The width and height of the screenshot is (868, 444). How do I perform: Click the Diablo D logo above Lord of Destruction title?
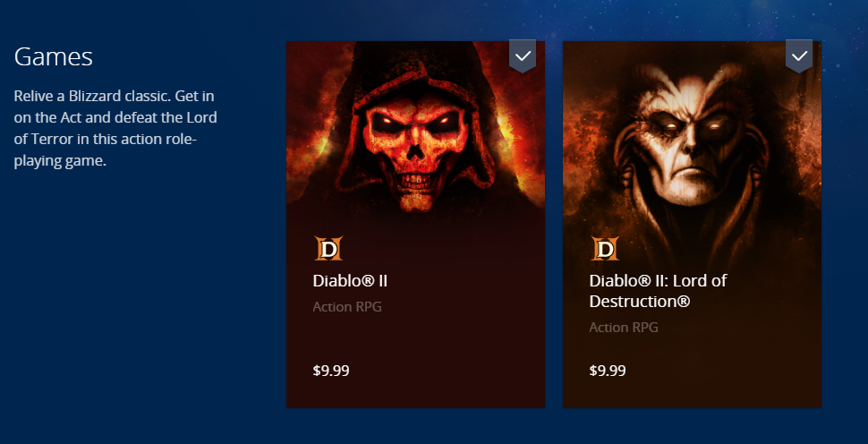(x=605, y=248)
